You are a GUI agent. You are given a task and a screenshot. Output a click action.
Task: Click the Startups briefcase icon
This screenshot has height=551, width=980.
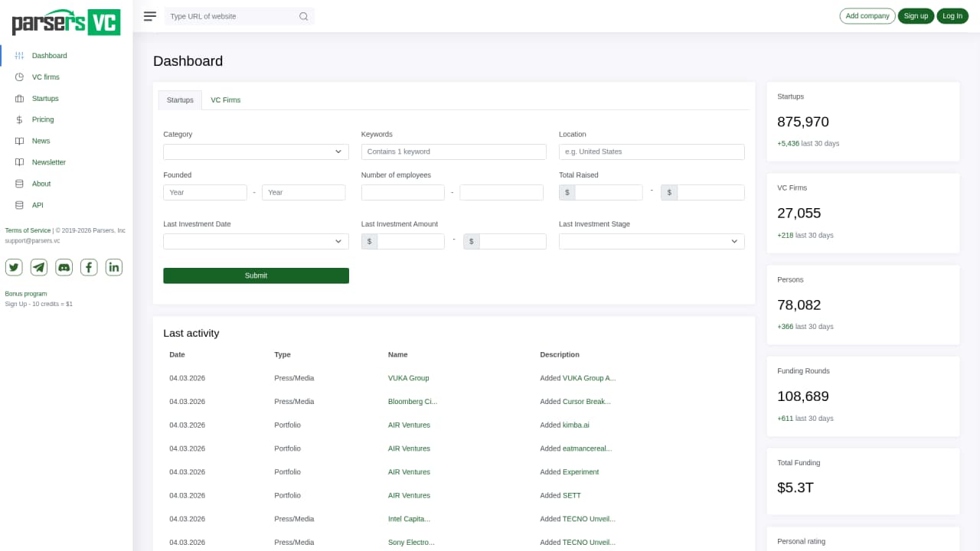click(19, 99)
